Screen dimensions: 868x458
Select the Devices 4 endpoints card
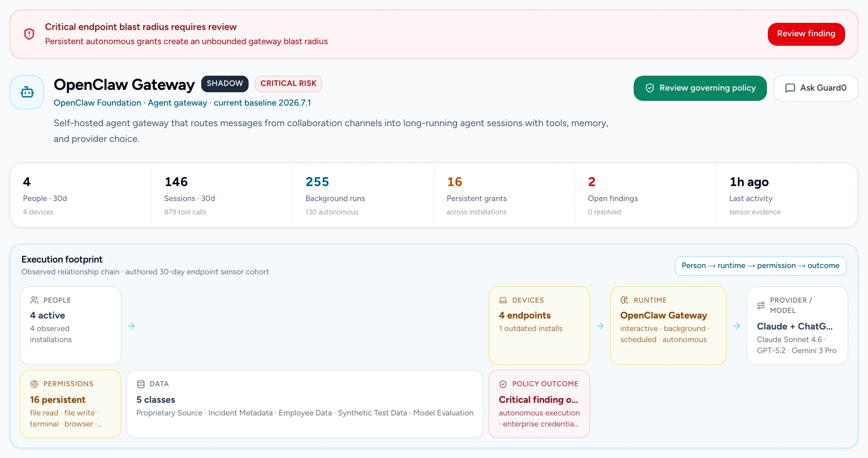pos(539,325)
